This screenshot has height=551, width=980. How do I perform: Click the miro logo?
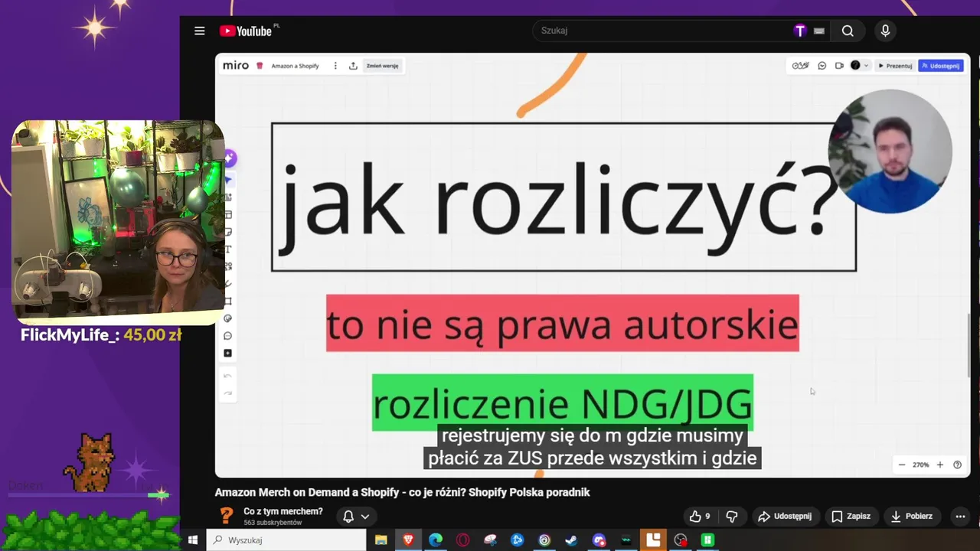[236, 66]
